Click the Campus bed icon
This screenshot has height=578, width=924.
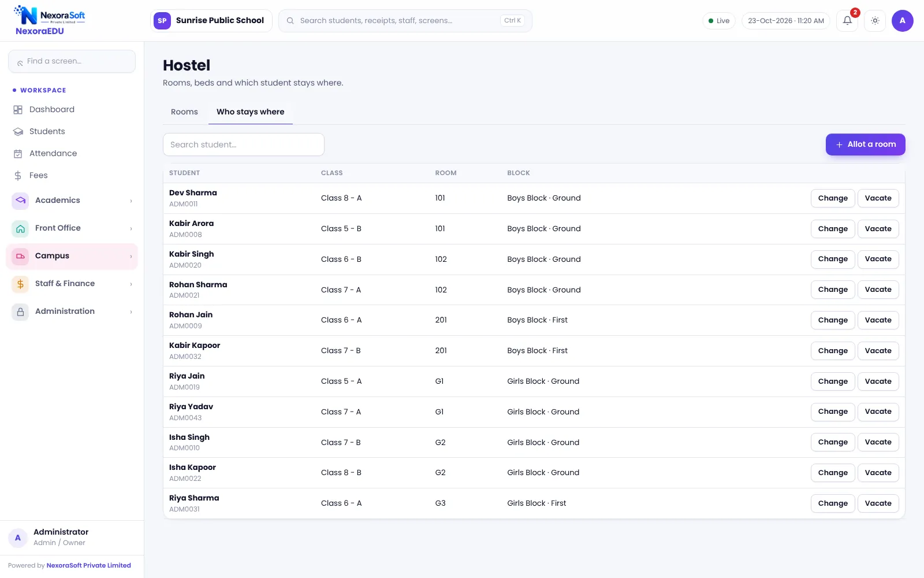pyautogui.click(x=20, y=256)
